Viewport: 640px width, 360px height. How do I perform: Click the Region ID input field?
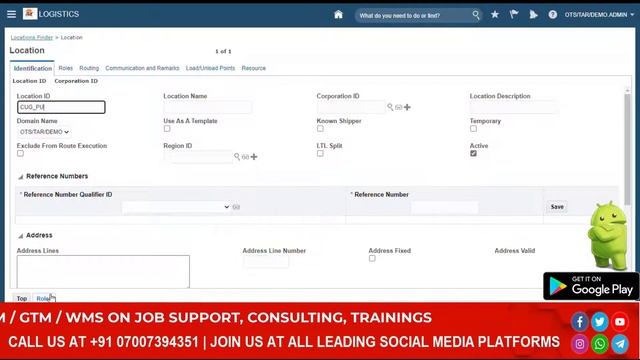pos(198,157)
